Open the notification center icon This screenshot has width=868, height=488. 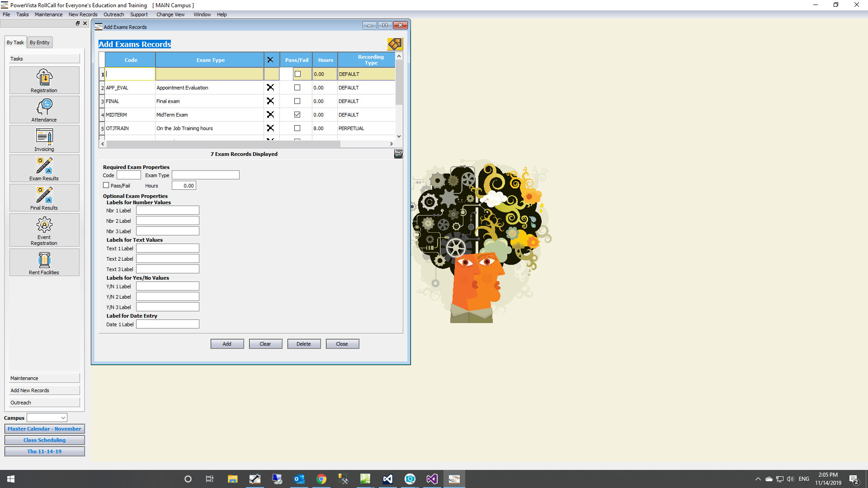[854, 479]
